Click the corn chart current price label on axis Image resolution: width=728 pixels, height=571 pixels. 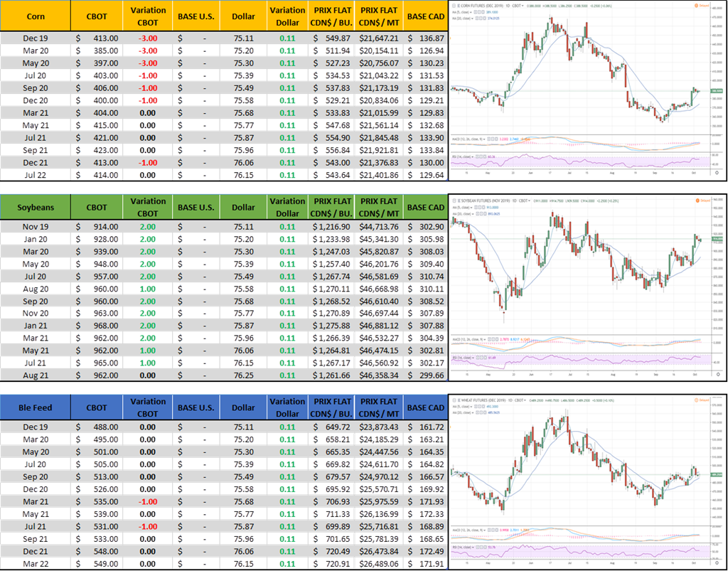(715, 91)
